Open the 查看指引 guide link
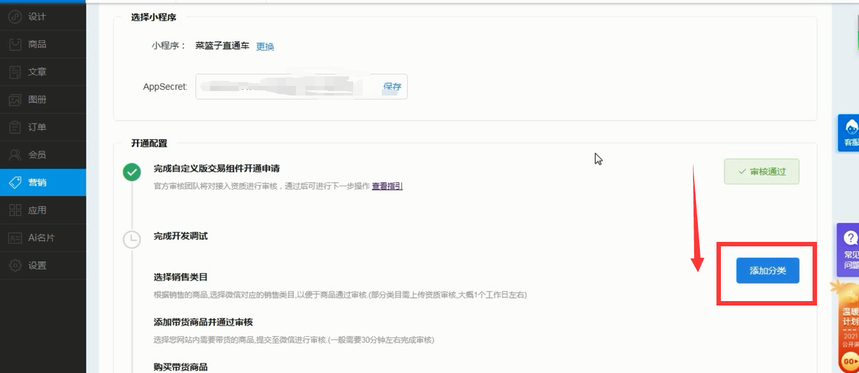The image size is (859, 373). point(387,186)
